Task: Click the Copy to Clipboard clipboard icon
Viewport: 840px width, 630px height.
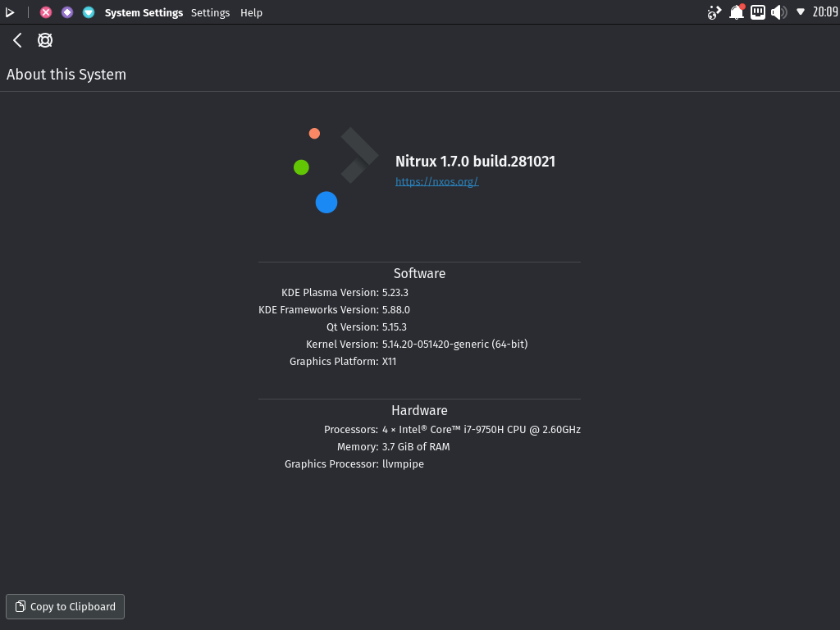Action: [x=18, y=606]
